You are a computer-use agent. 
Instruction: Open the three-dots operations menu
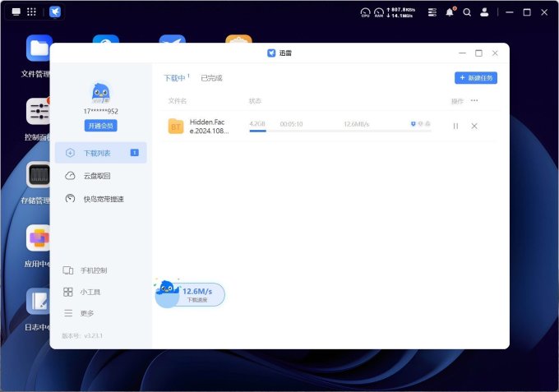click(x=474, y=100)
